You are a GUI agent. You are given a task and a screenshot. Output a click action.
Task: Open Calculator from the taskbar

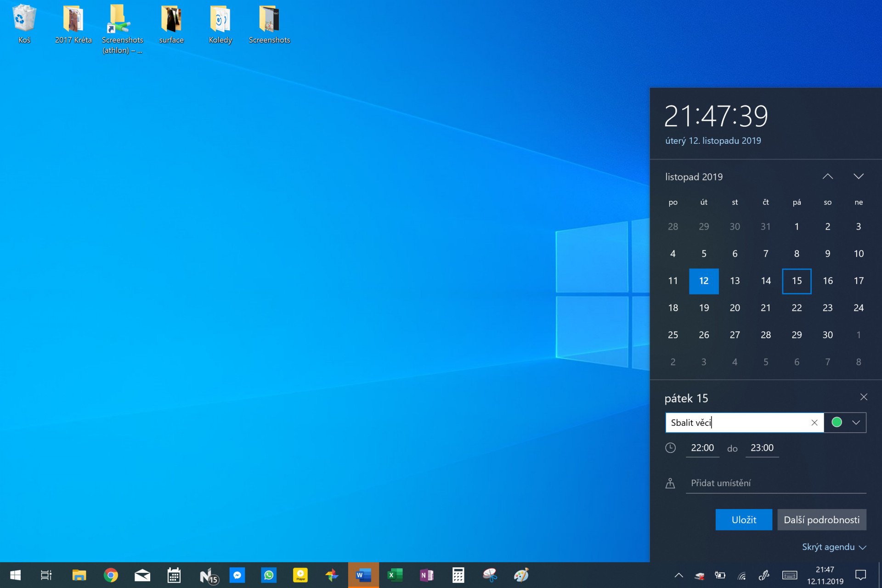tap(458, 575)
